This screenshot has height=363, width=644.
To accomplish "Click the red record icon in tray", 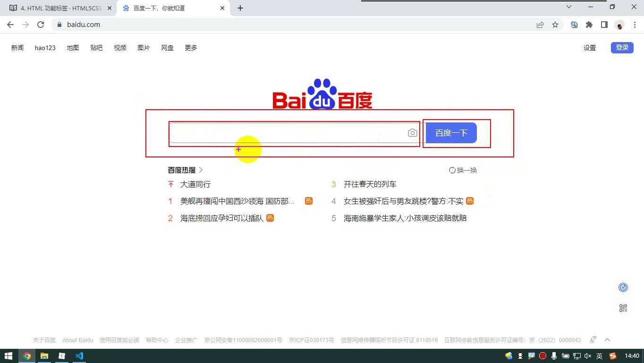I will [x=543, y=356].
